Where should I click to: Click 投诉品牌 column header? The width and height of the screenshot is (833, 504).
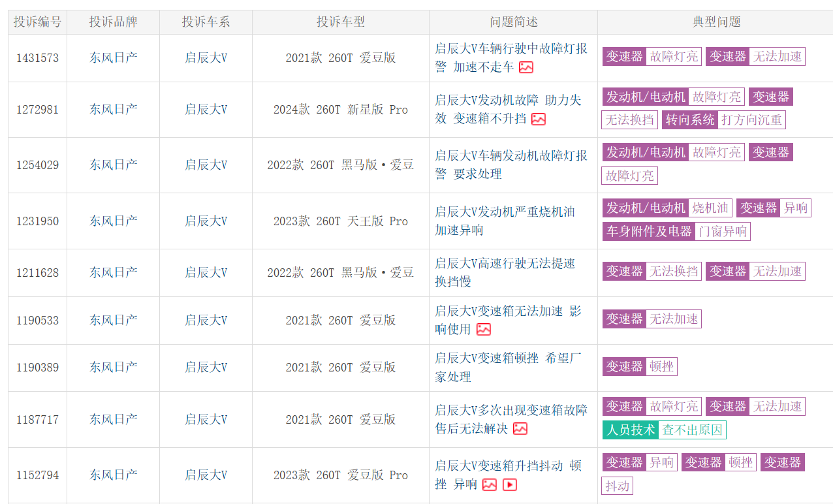point(114,22)
